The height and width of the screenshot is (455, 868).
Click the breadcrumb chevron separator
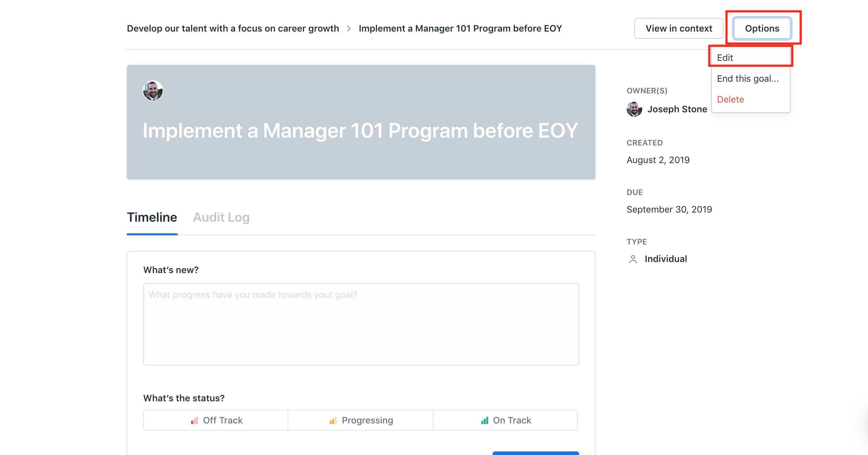pos(349,29)
